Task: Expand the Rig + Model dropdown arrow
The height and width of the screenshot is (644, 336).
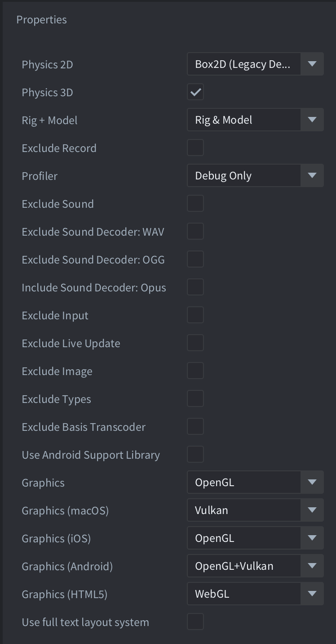Action: 312,120
